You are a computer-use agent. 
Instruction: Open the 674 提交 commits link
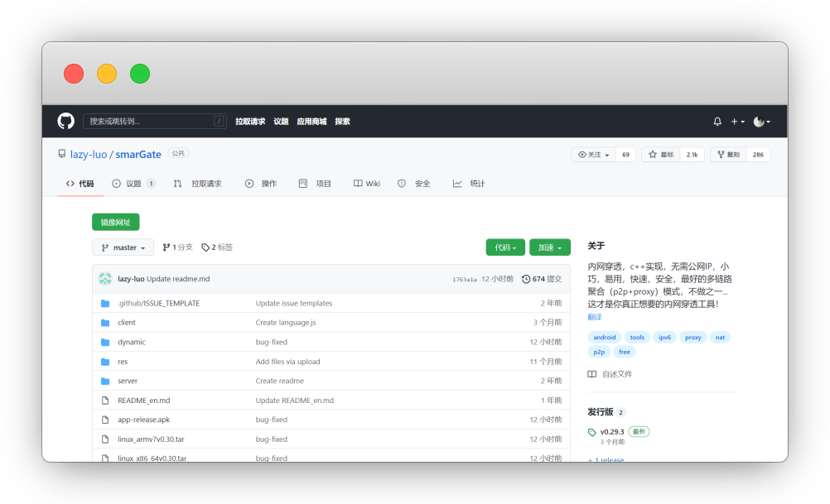(x=546, y=279)
